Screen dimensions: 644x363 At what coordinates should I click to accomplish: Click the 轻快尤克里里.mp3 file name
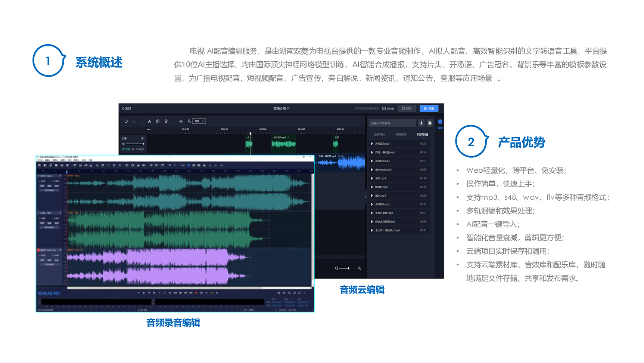pos(385,222)
